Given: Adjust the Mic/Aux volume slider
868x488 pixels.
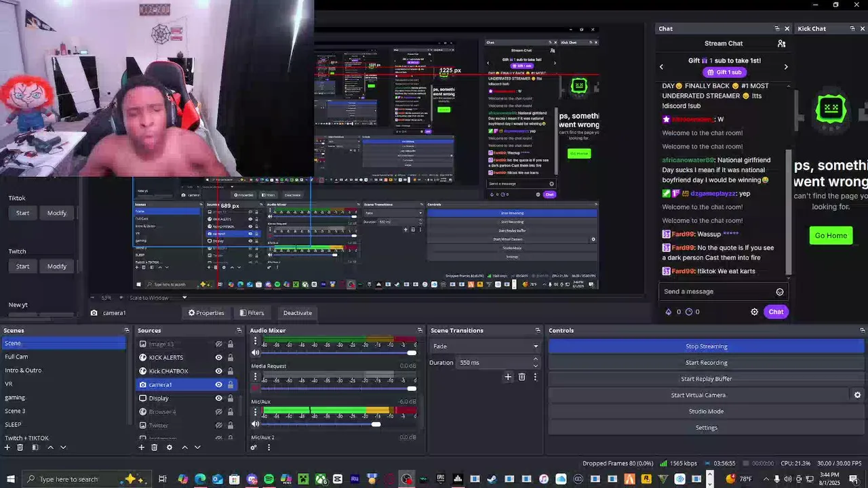Looking at the screenshot, I should click(x=376, y=424).
